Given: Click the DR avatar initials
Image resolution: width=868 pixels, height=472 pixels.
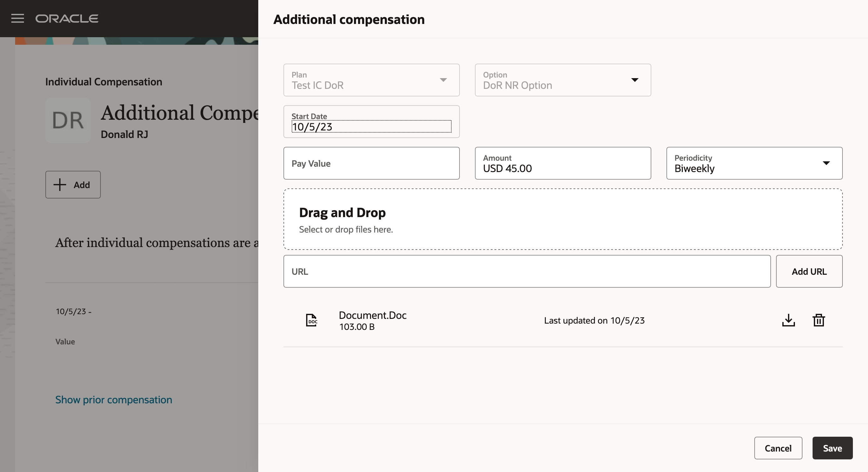Looking at the screenshot, I should click(x=68, y=120).
